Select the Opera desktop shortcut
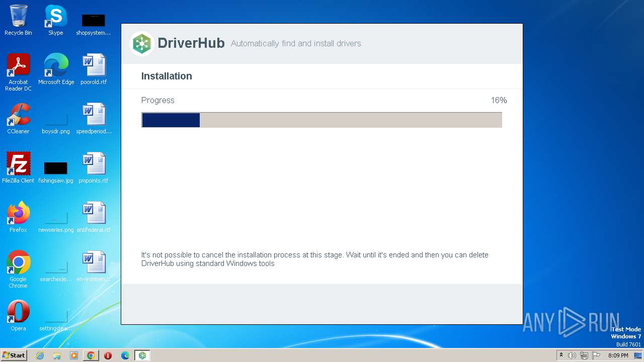644x362 pixels. click(x=18, y=315)
